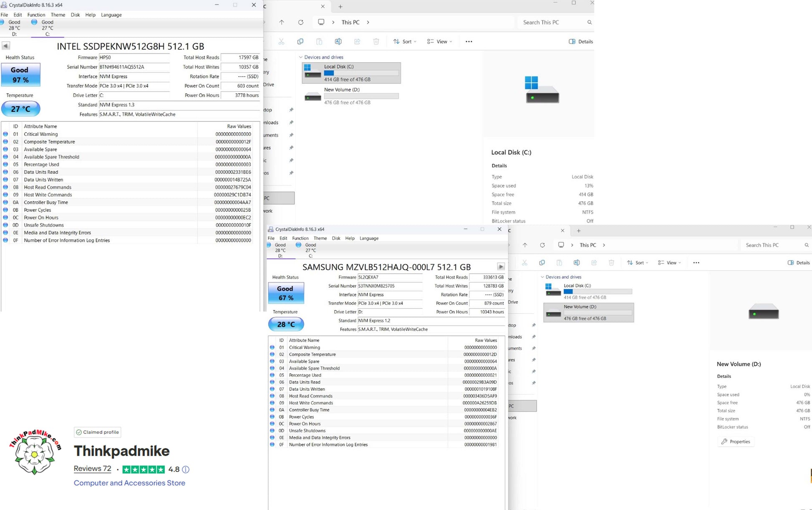This screenshot has height=510, width=812.
Task: Click the info icon next to 4.8 rating
Action: tap(186, 470)
